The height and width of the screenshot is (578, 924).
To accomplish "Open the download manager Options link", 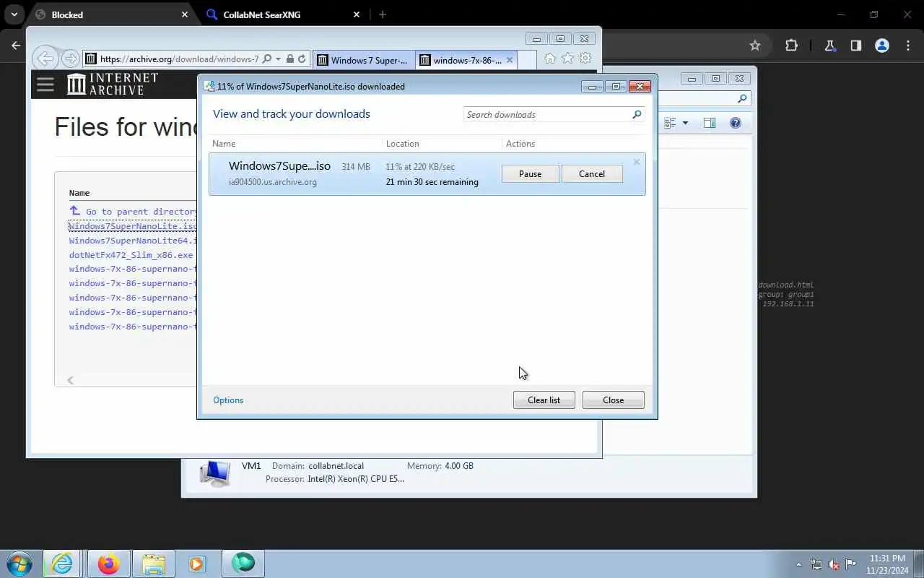I will [228, 400].
